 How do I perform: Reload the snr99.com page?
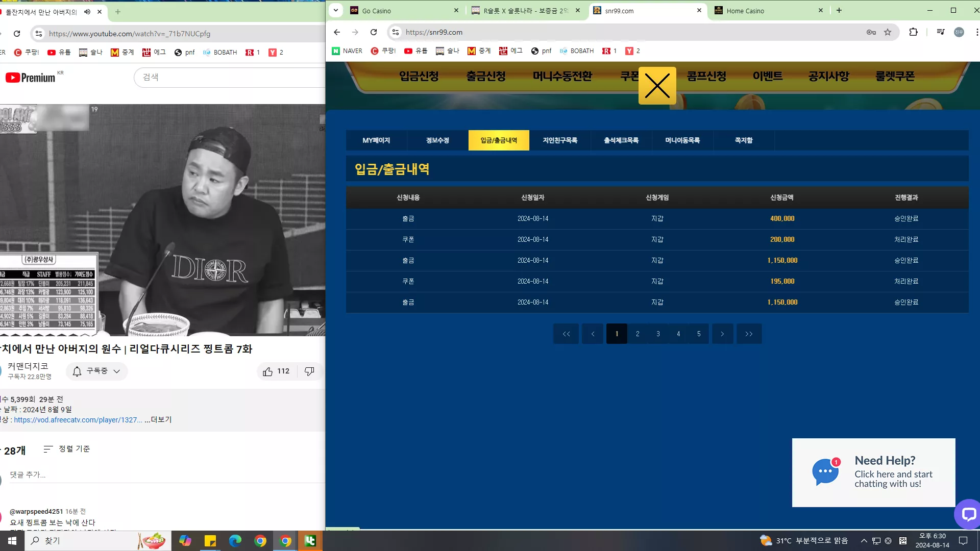point(374,32)
